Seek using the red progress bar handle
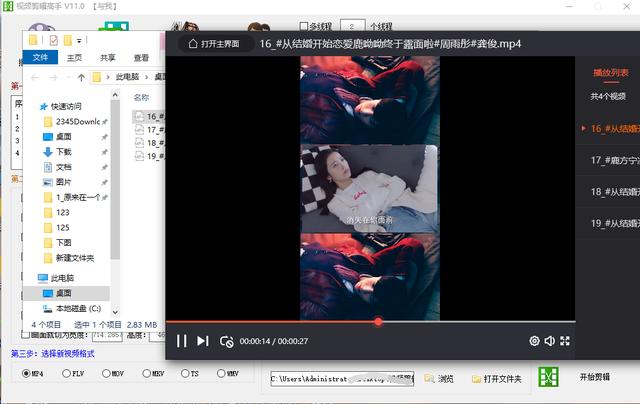 point(378,322)
